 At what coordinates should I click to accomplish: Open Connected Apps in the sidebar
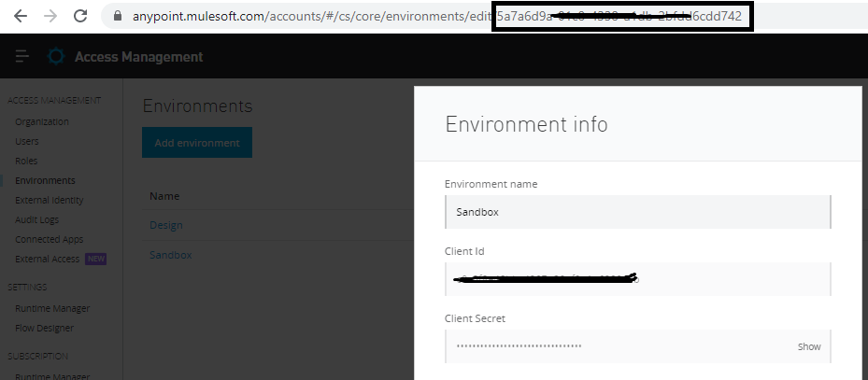(49, 240)
